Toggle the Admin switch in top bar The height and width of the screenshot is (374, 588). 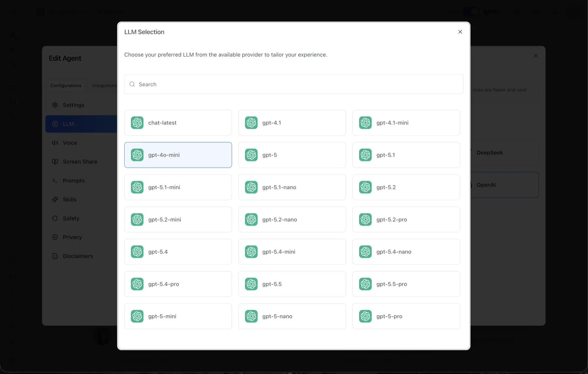tap(471, 12)
